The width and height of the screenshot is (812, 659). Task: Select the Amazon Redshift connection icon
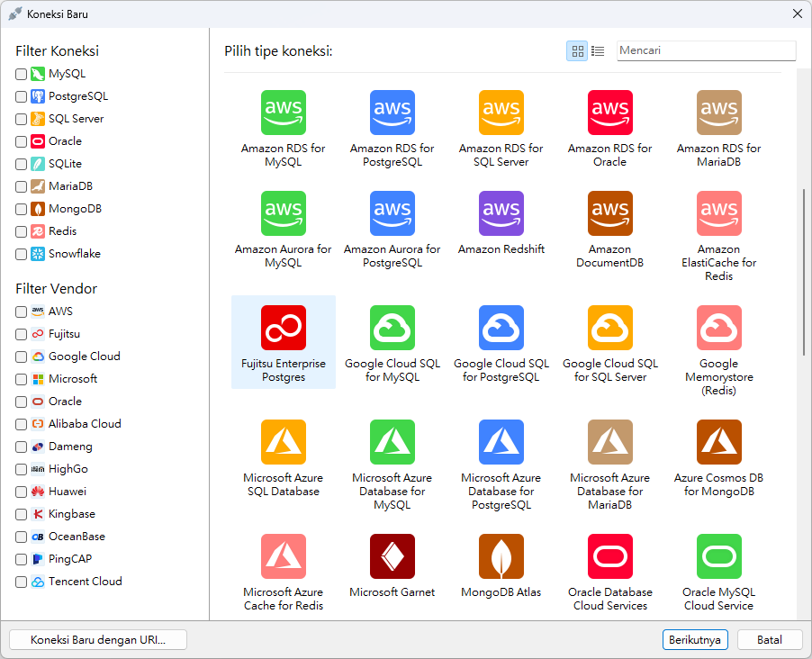[x=501, y=213]
